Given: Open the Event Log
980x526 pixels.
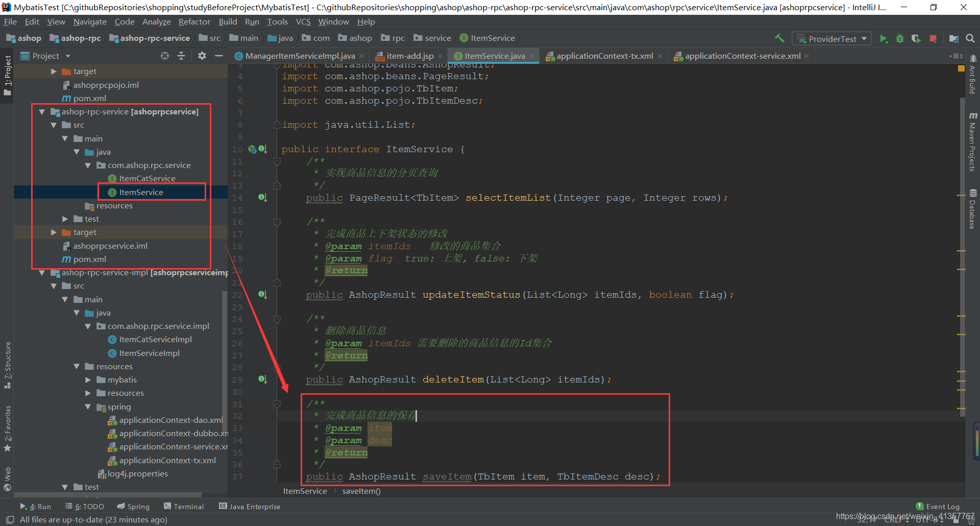Looking at the screenshot, I should (938, 507).
